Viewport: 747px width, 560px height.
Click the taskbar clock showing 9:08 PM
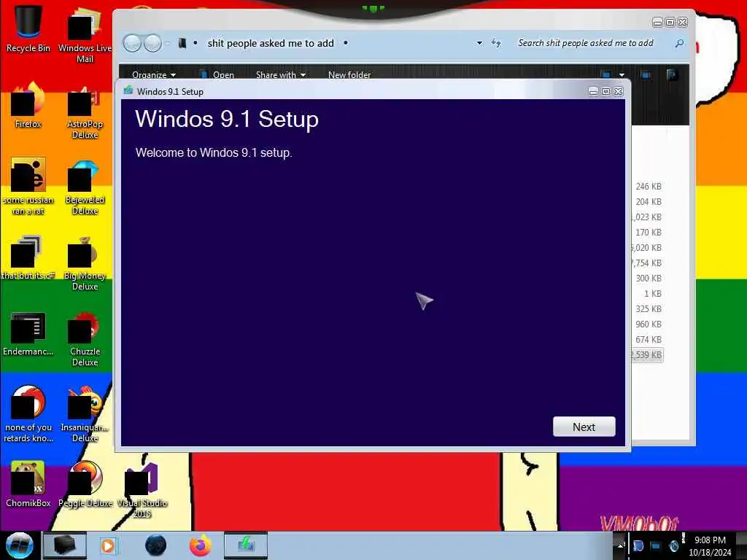[x=710, y=546]
